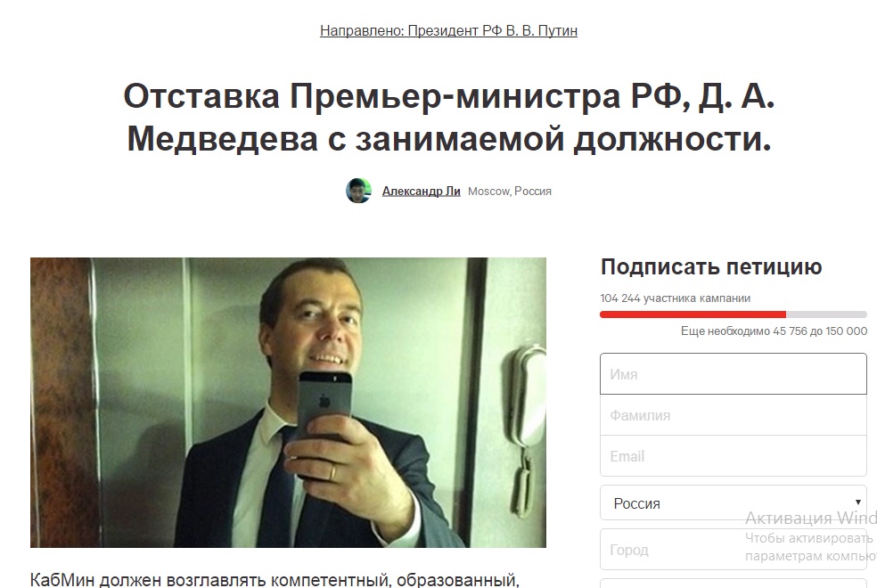Click into the Имя input field
This screenshot has height=588, width=877.
(734, 374)
